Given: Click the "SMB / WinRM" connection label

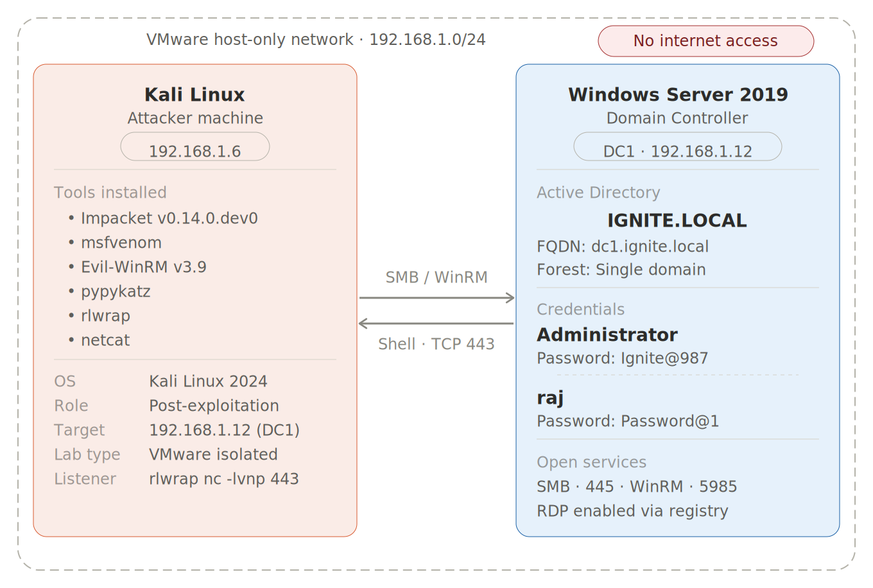Looking at the screenshot, I should pos(437,277).
